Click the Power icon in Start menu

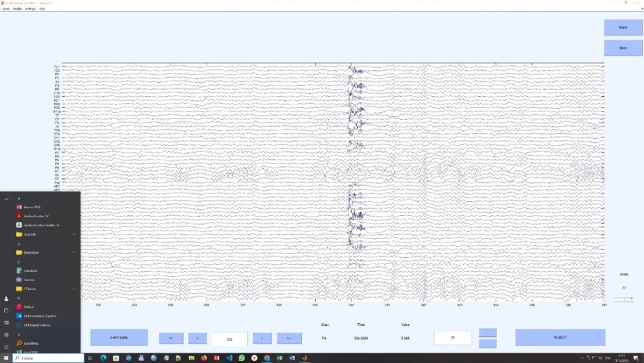tap(6, 347)
